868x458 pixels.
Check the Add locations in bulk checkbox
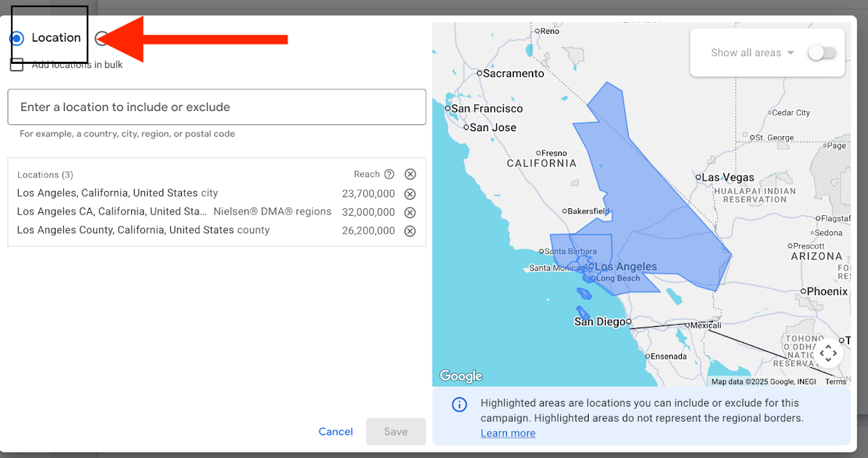click(x=17, y=65)
